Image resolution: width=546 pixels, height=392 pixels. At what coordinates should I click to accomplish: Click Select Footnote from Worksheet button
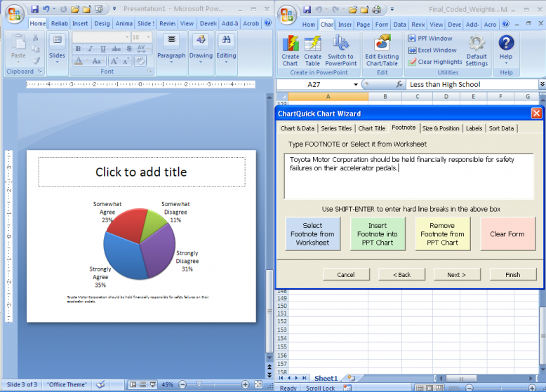(x=313, y=234)
